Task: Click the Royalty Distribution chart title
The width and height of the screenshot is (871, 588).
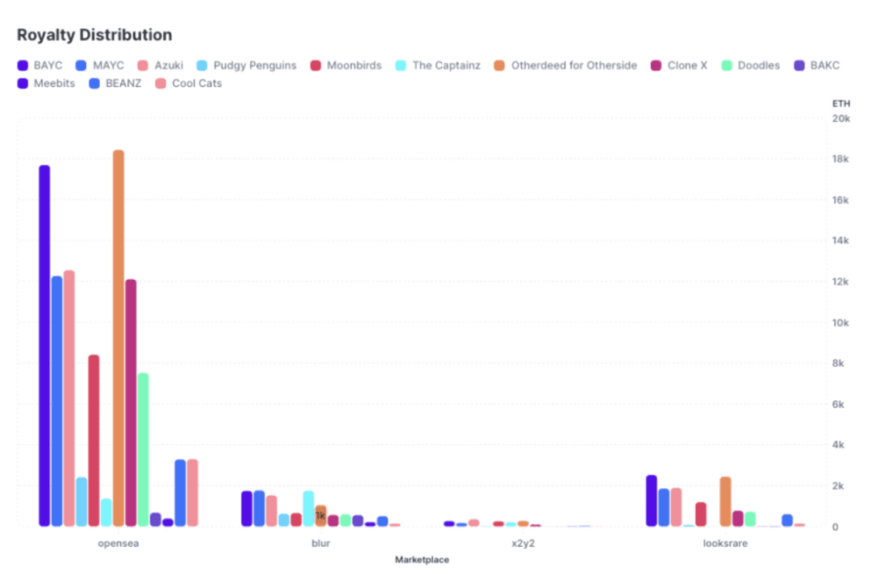Action: tap(94, 35)
